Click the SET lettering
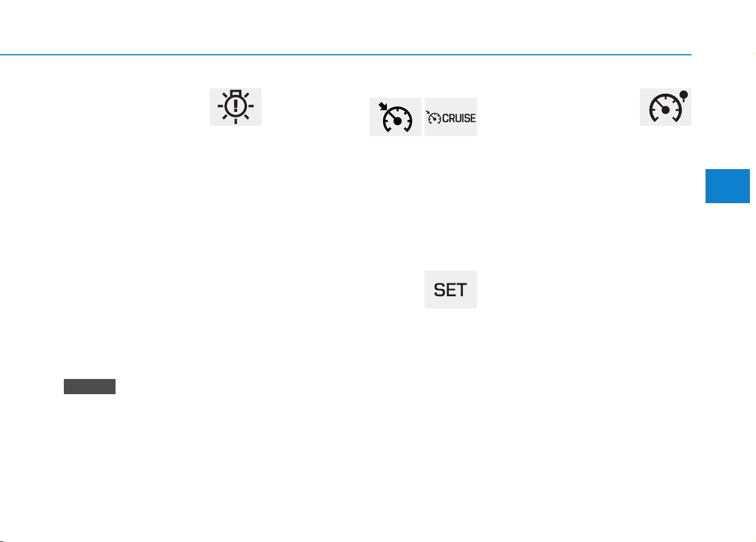Screen dimensions: 756x542 [450, 290]
